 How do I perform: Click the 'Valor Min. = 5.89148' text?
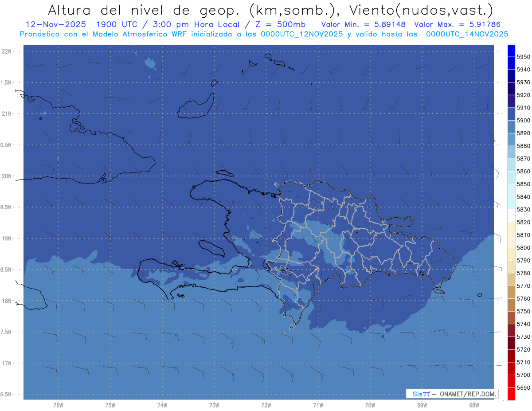tap(363, 24)
